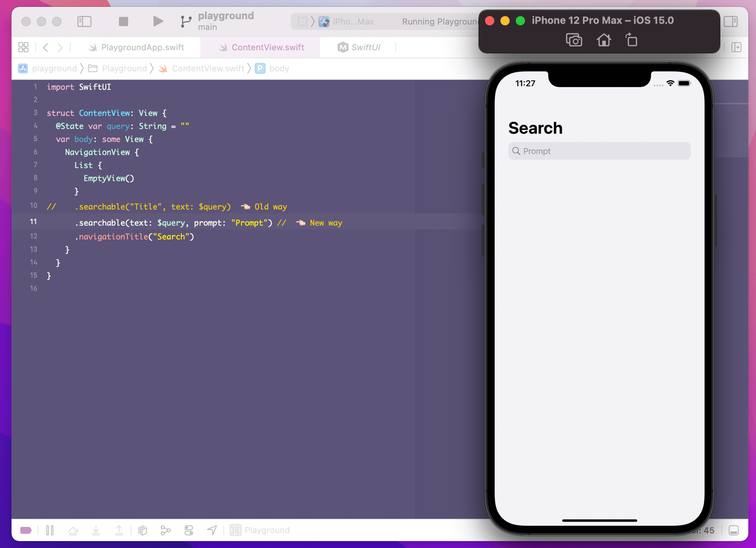Click the Simulate Location arrow icon
Screen dimensions: 756x548
pos(212,530)
